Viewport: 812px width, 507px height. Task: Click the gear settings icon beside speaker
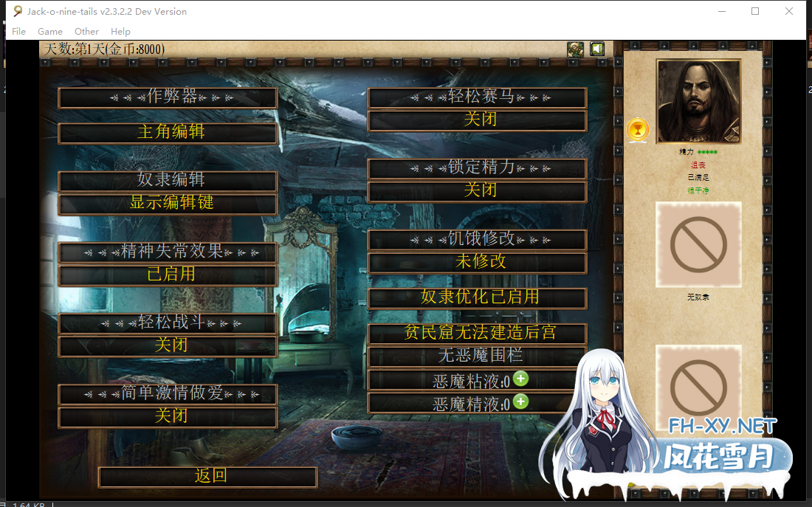[x=576, y=49]
